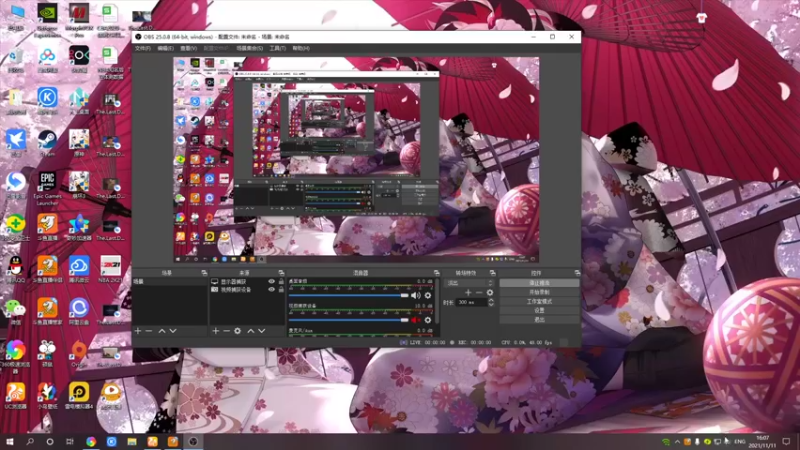Click OBS icon in the taskbar
Image resolution: width=800 pixels, height=450 pixels.
tap(193, 441)
